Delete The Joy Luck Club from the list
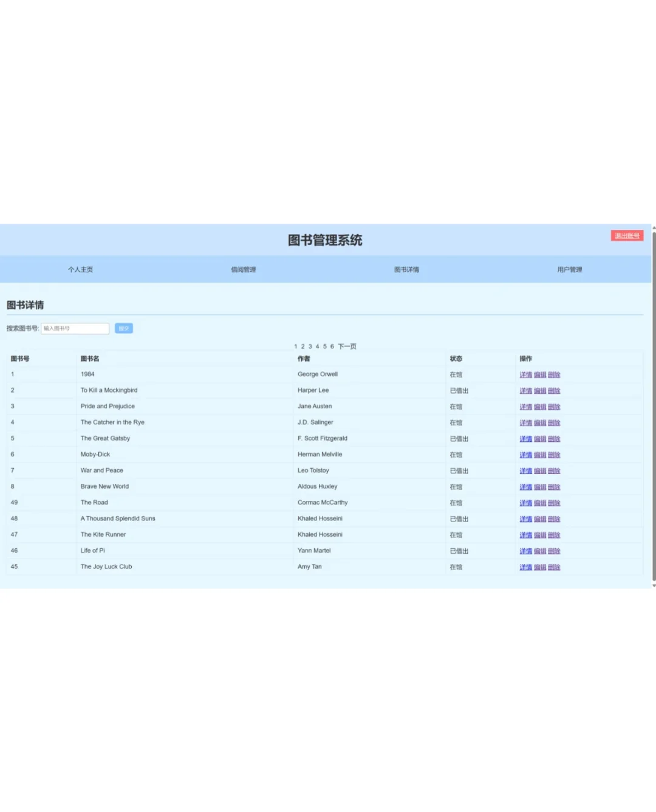This screenshot has width=656, height=812. coord(554,566)
